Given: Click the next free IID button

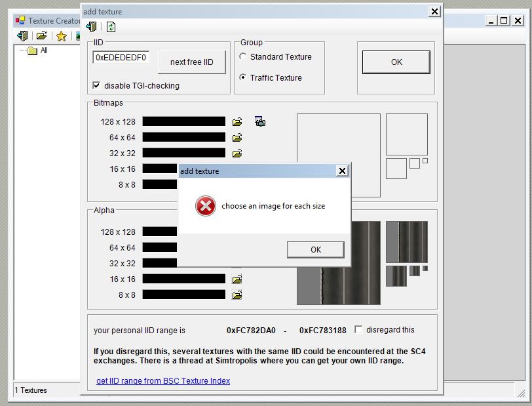Looking at the screenshot, I should tap(192, 62).
